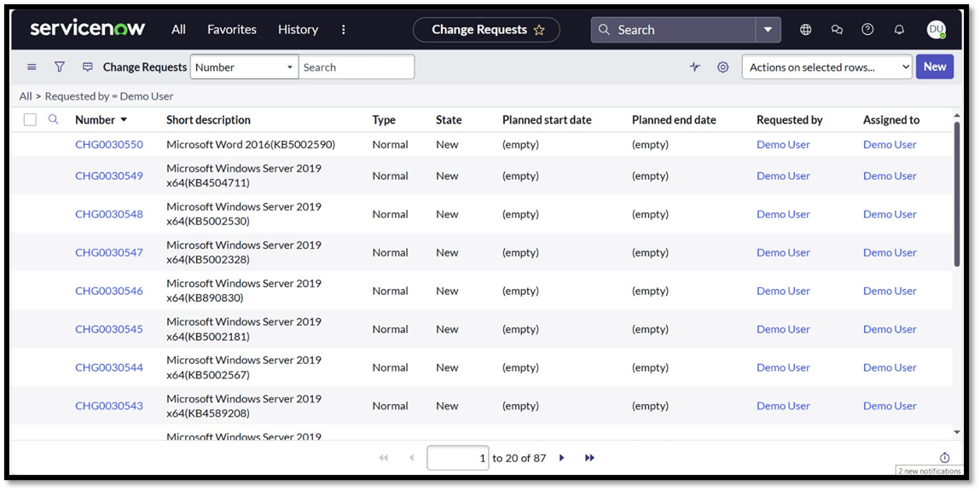Open the globe scope picker icon
Image resolution: width=980 pixels, height=491 pixels.
coord(806,29)
